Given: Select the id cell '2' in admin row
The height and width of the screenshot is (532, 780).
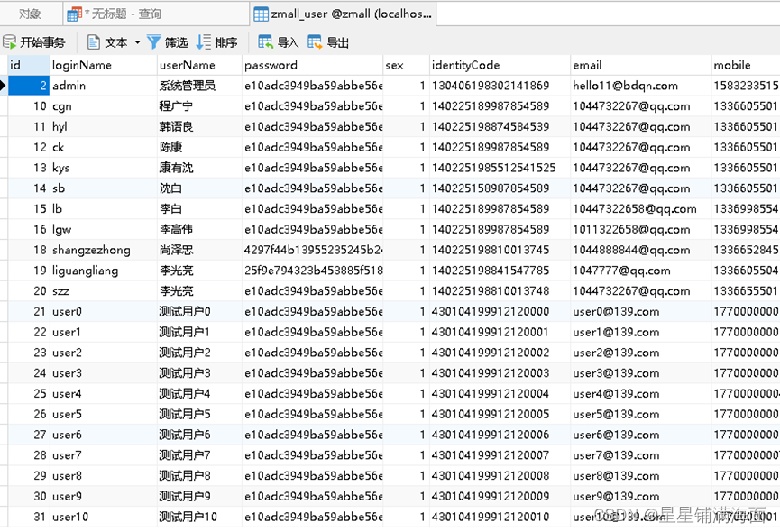Looking at the screenshot, I should tap(29, 86).
